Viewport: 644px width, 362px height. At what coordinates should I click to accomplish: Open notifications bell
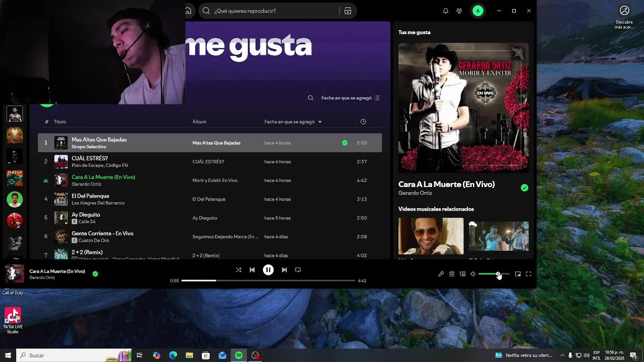pyautogui.click(x=446, y=11)
